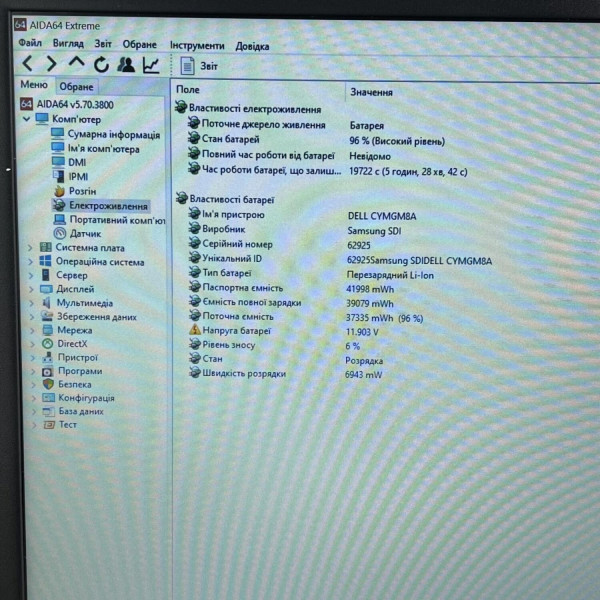600x600 pixels.
Task: Click the DELL CYMGM8A device name value
Action: pyautogui.click(x=382, y=216)
